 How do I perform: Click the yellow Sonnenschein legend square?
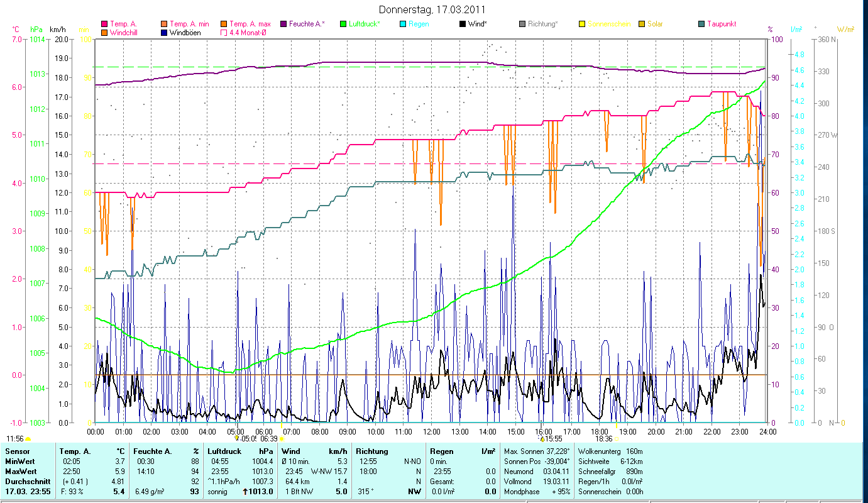coord(582,24)
